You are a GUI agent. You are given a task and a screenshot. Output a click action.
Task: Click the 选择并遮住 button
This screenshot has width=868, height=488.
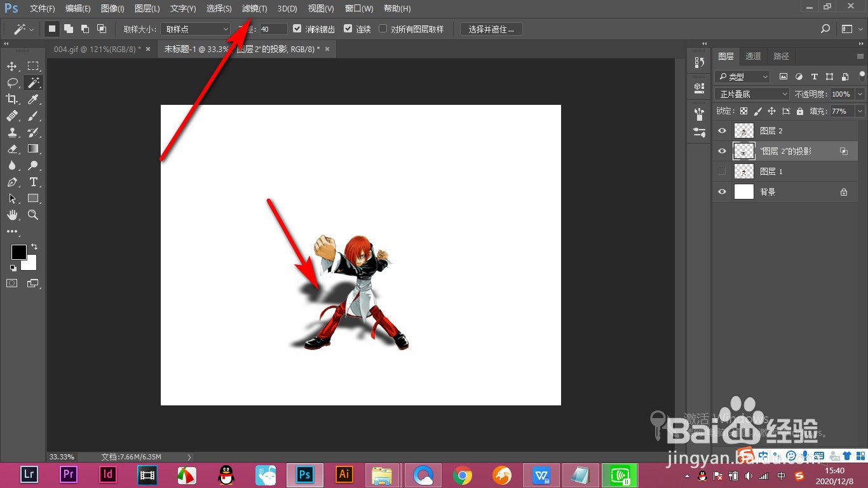(491, 29)
